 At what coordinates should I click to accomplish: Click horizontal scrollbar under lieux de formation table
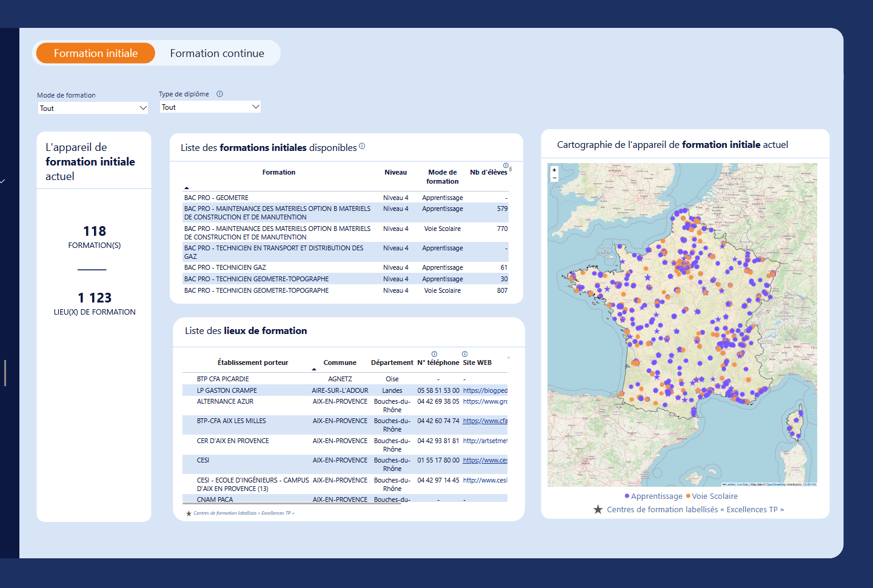291,503
